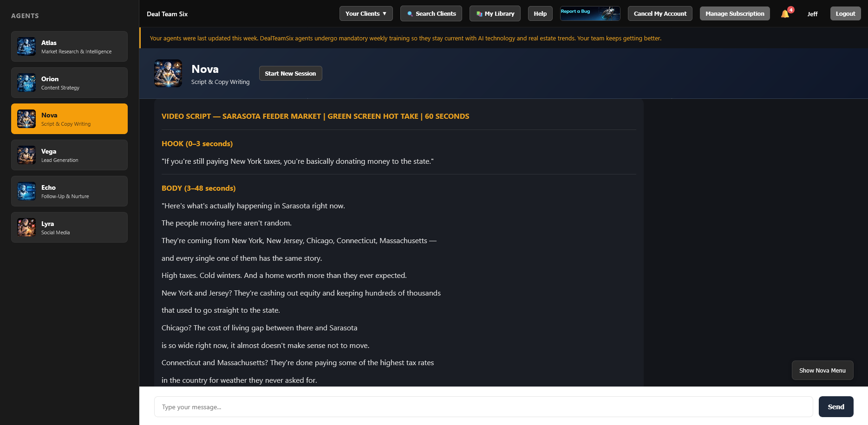This screenshot has width=868, height=425.
Task: Click the line starting "High taxes. Cold winters."
Action: pyautogui.click(x=284, y=276)
